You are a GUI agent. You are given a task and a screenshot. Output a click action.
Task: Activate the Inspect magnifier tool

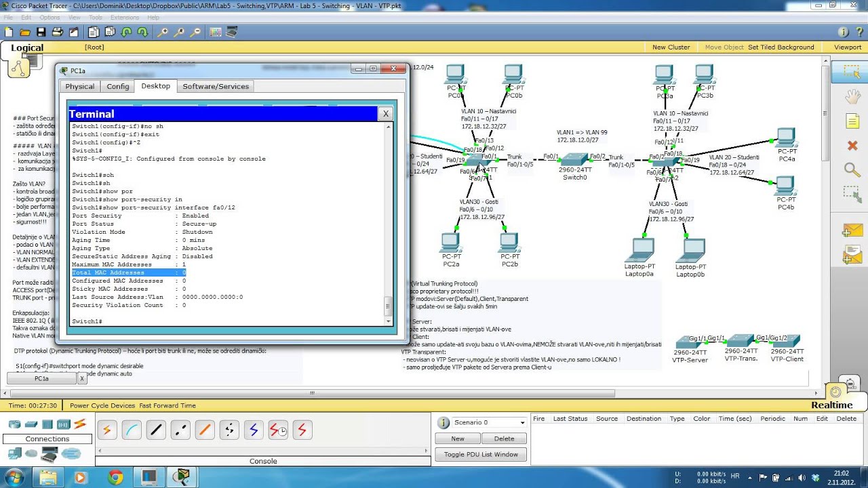(x=852, y=169)
